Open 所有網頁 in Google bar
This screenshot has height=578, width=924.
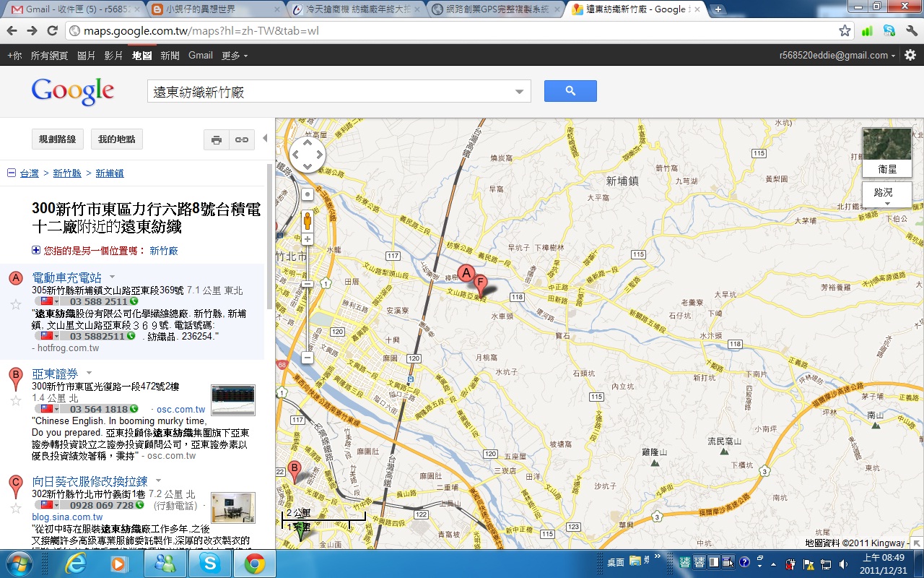[49, 56]
